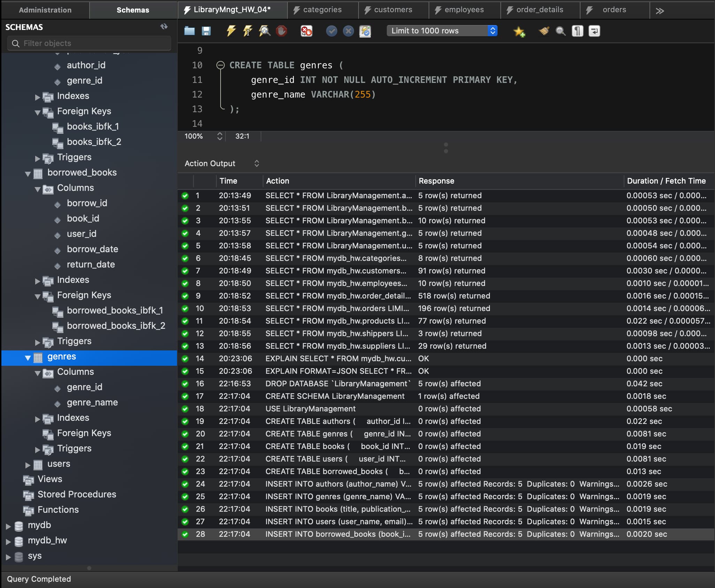Image resolution: width=715 pixels, height=588 pixels.
Task: Toggle the auto-commit mode icon
Action: 365,31
